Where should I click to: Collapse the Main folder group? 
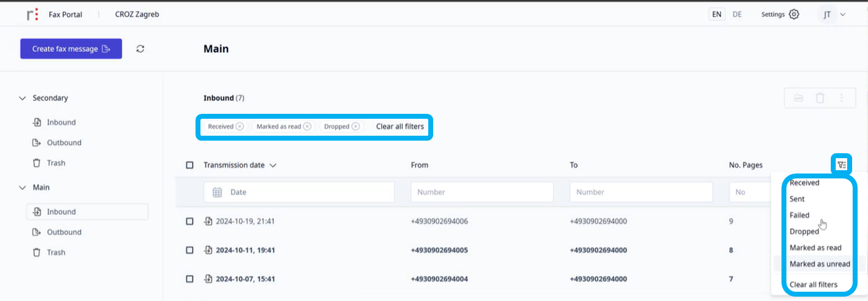pyautogui.click(x=22, y=187)
